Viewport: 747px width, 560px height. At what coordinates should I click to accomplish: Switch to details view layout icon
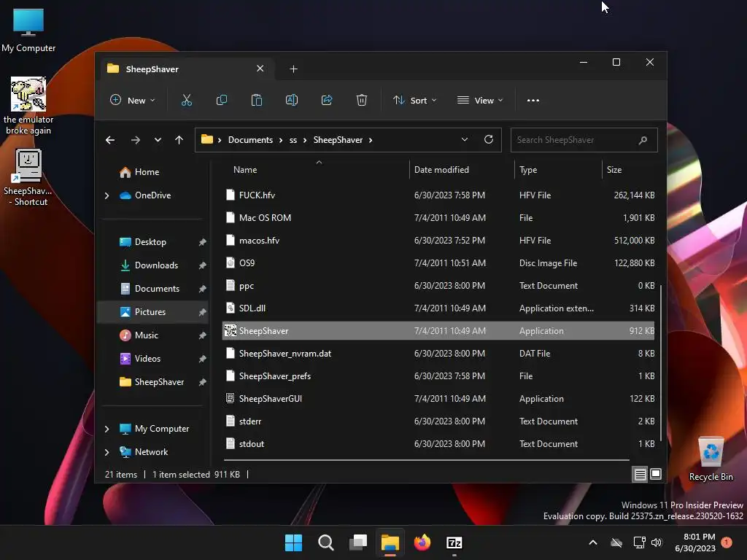coord(640,474)
